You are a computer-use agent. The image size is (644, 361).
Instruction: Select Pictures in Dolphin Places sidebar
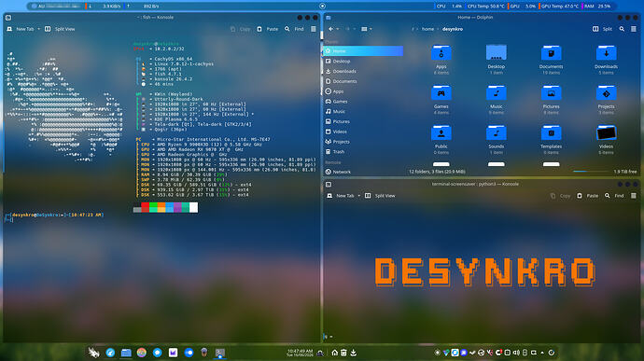[363, 121]
